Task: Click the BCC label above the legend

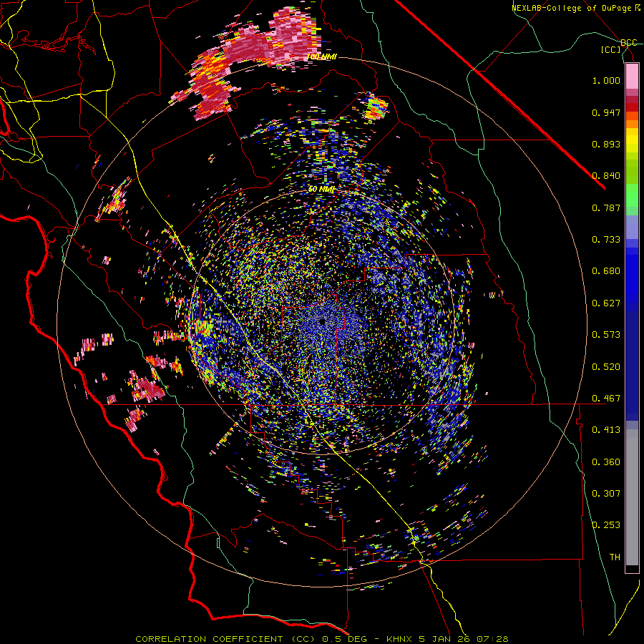Action: (x=628, y=43)
